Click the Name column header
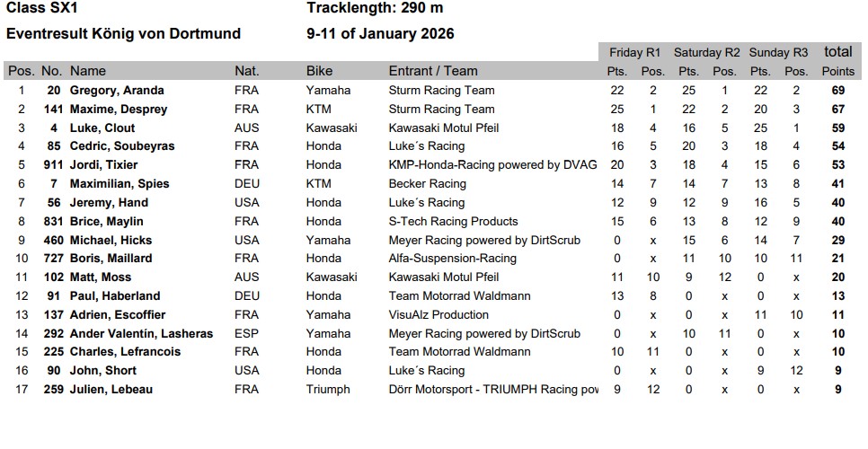868x449 pixels. click(88, 71)
